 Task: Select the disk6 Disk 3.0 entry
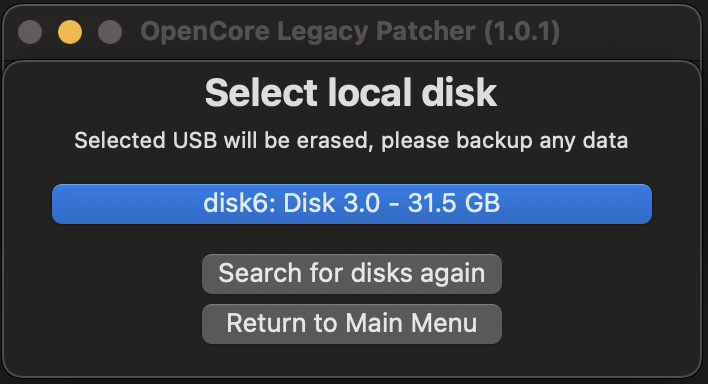(352, 204)
